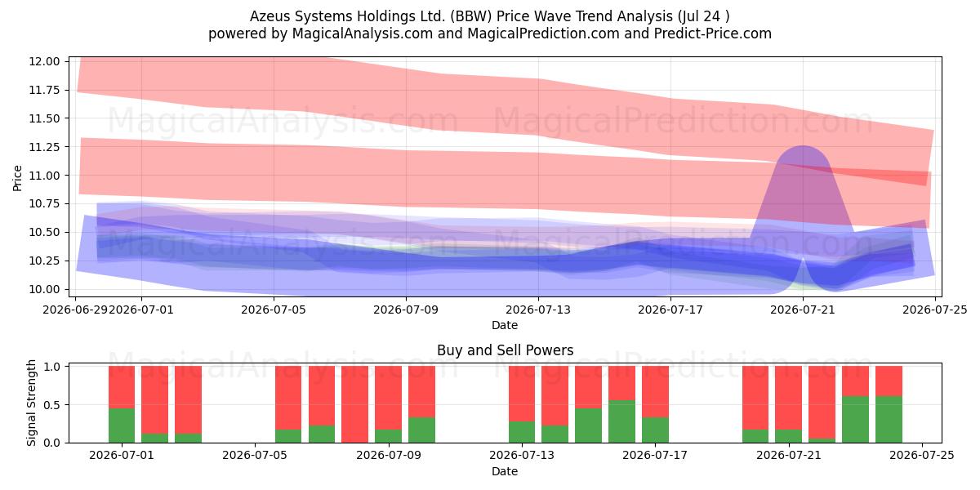Click the 10.75 price tick label
Screen dimensions: 980x490
[45, 203]
